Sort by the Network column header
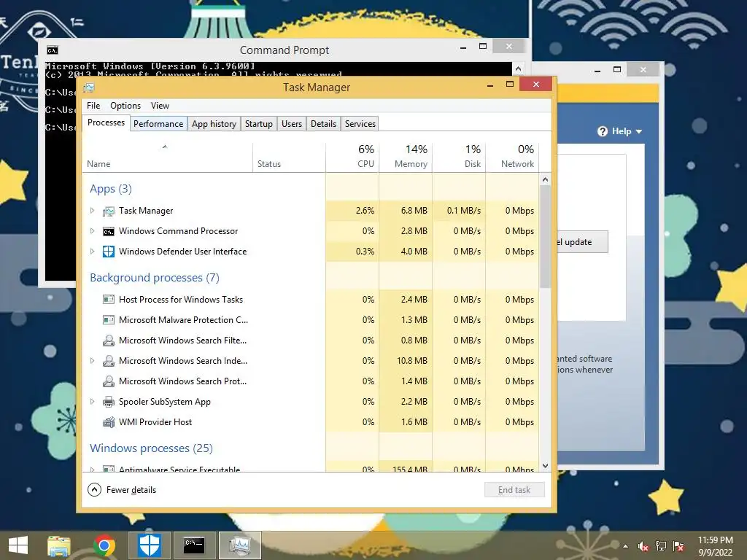Viewport: 747px width, 560px height. [x=513, y=156]
